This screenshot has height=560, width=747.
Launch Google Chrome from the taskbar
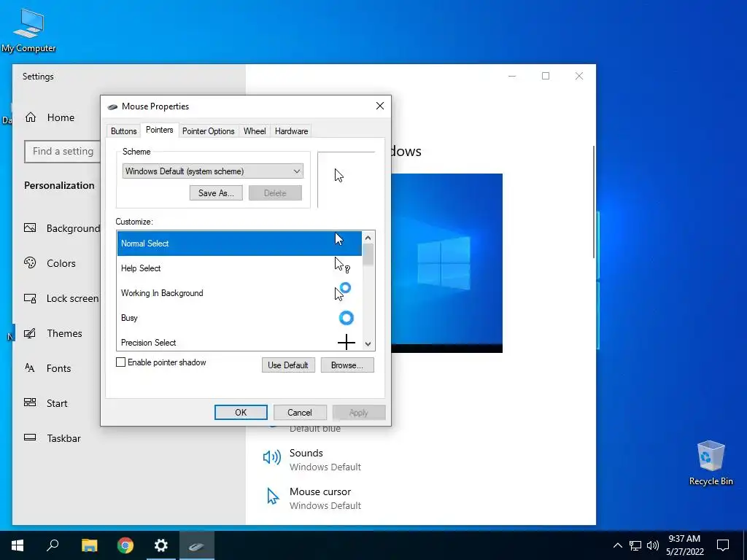125,545
